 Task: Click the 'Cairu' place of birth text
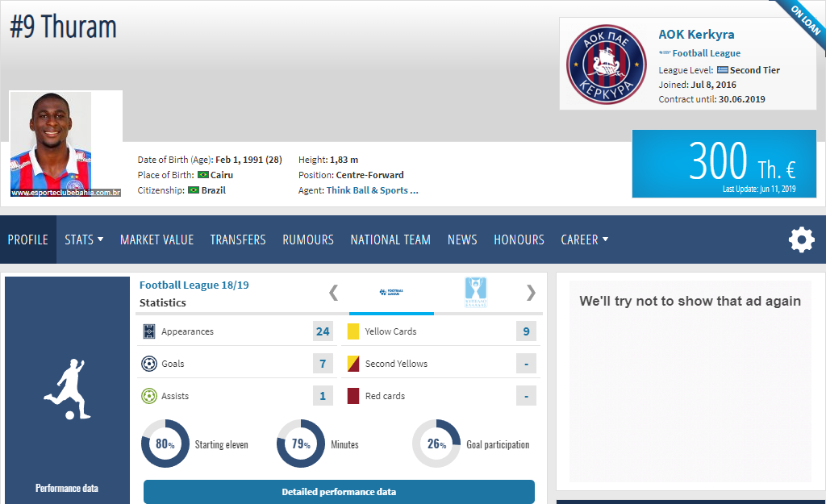(x=222, y=175)
